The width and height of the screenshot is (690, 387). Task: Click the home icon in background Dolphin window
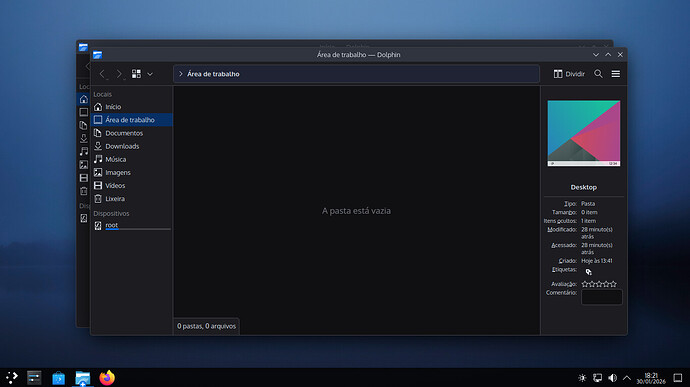(x=84, y=100)
